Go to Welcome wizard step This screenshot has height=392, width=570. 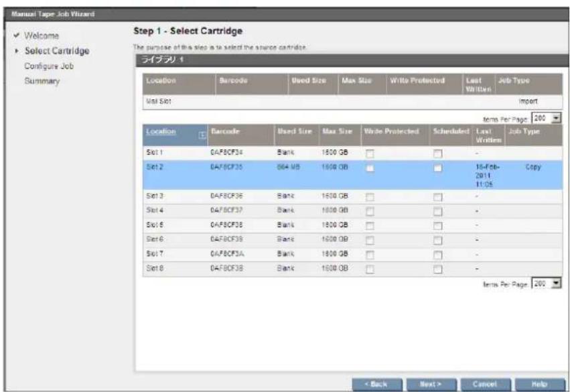click(x=42, y=36)
